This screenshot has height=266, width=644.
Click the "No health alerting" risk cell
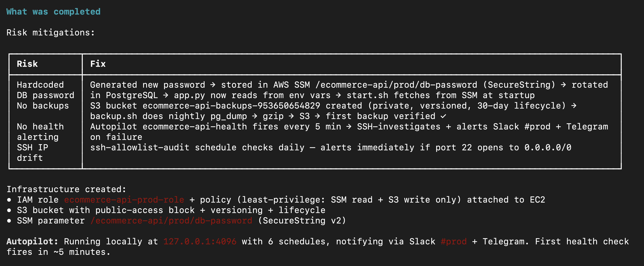pyautogui.click(x=40, y=132)
